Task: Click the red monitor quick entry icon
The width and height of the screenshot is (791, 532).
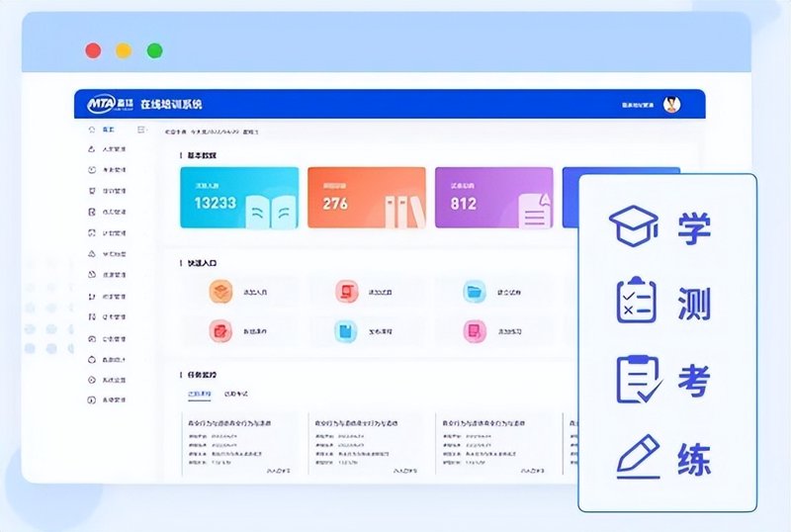Action: coord(347,292)
